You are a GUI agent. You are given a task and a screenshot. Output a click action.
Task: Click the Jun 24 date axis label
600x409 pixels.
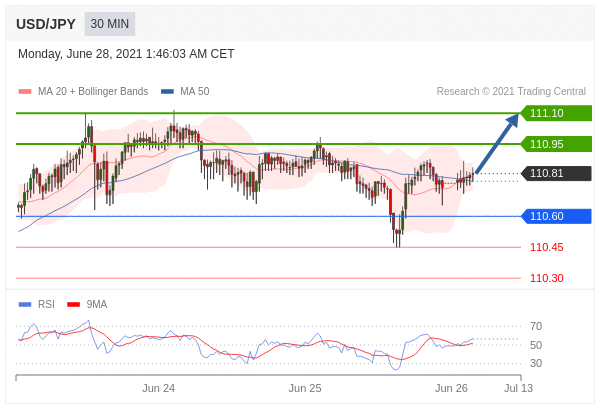(158, 388)
